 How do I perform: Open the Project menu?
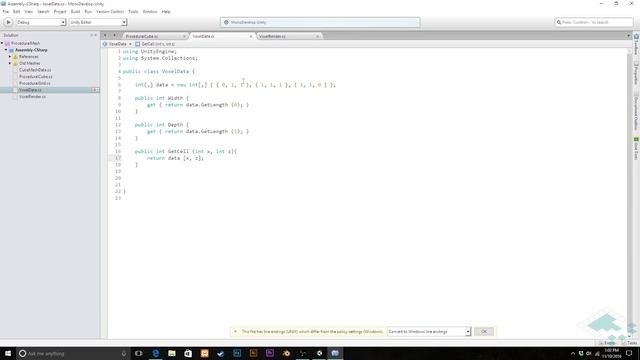[60, 12]
